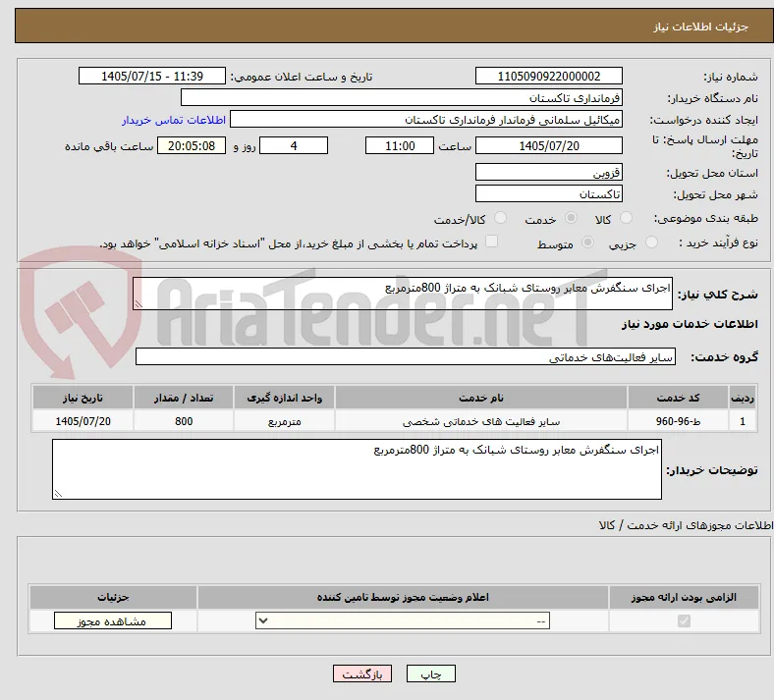Click the چاپ print button
The image size is (774, 700).
431,673
